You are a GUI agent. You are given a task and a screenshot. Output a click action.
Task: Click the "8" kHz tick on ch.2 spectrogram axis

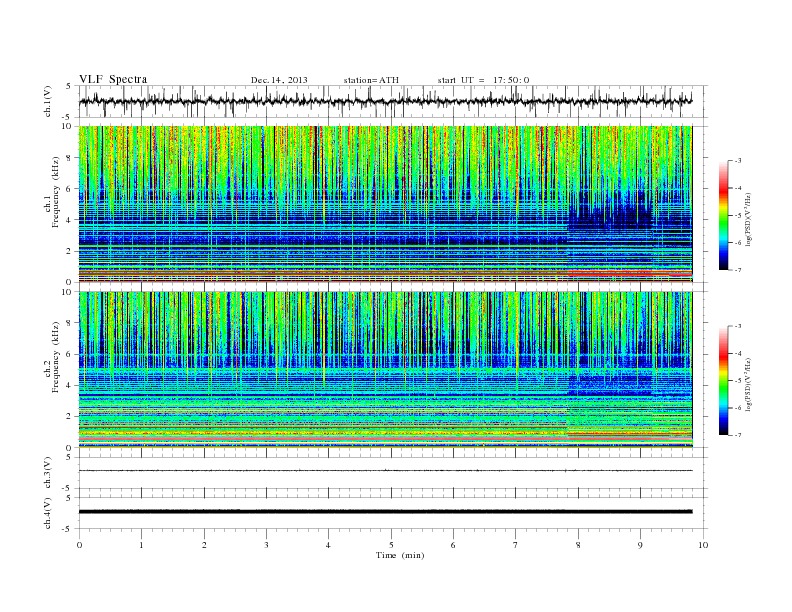70,323
